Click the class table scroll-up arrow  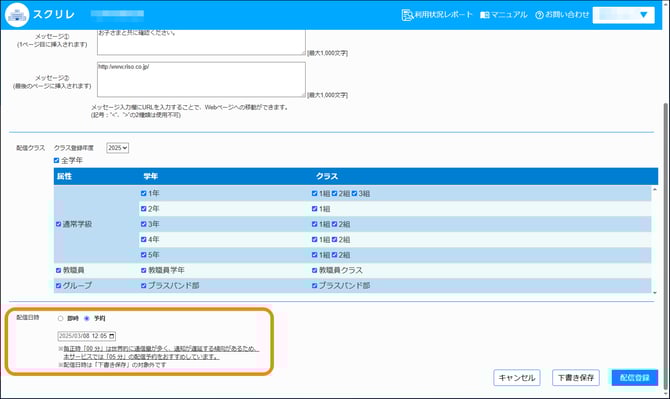click(655, 189)
